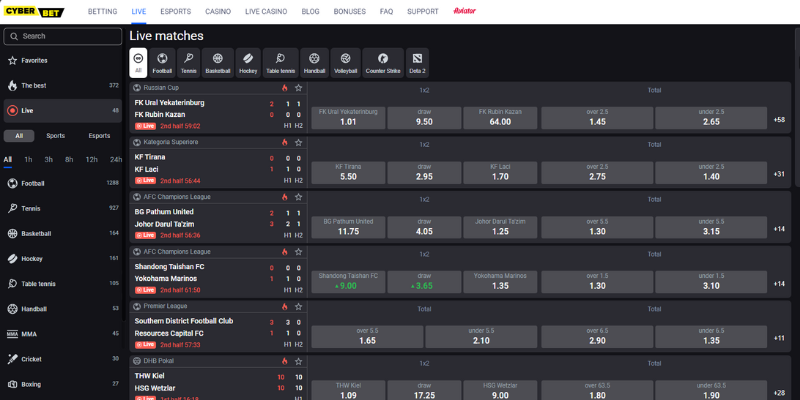Screen dimensions: 800x400
Task: Select the Counter Strike filter icon
Action: [x=383, y=63]
